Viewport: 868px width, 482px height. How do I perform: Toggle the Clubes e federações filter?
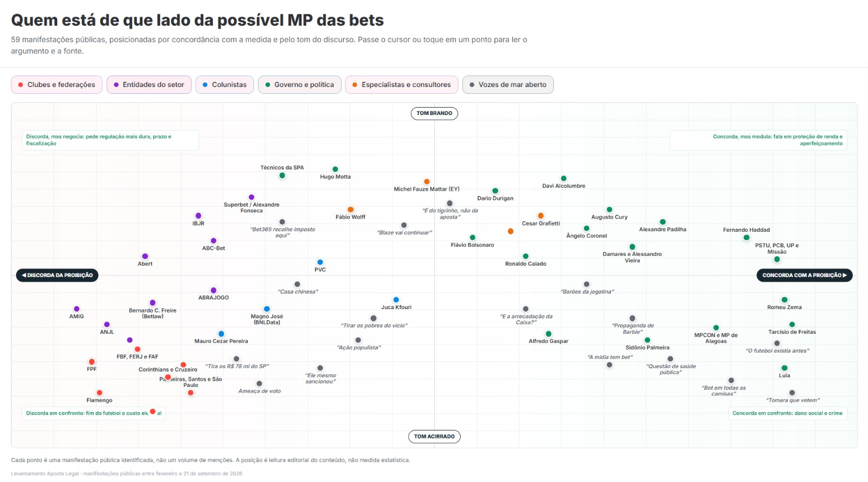(x=57, y=85)
